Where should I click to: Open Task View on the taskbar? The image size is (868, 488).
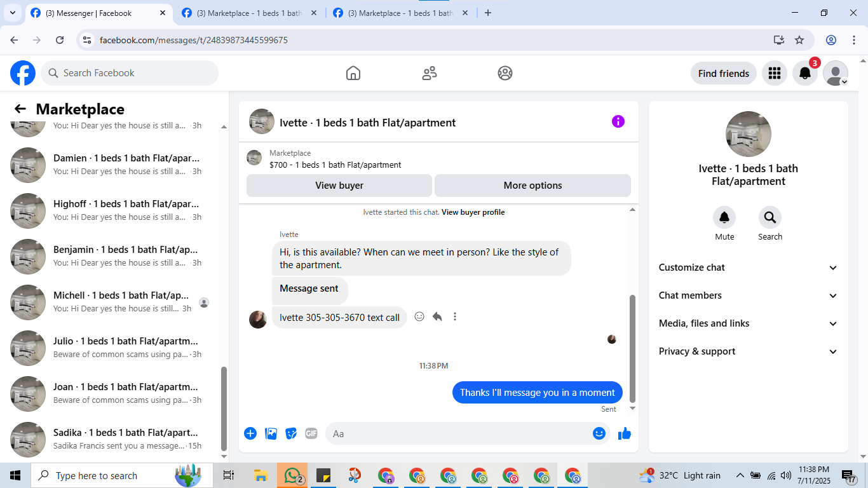(x=229, y=475)
